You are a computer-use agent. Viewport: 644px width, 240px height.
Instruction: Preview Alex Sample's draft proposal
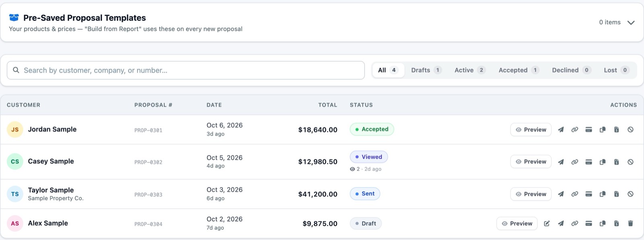pos(517,223)
